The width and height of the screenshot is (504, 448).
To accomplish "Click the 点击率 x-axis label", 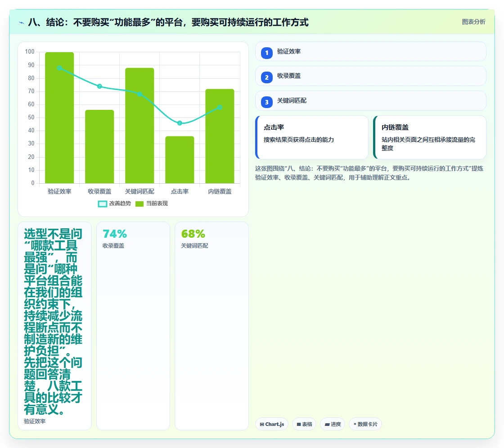I will [180, 191].
